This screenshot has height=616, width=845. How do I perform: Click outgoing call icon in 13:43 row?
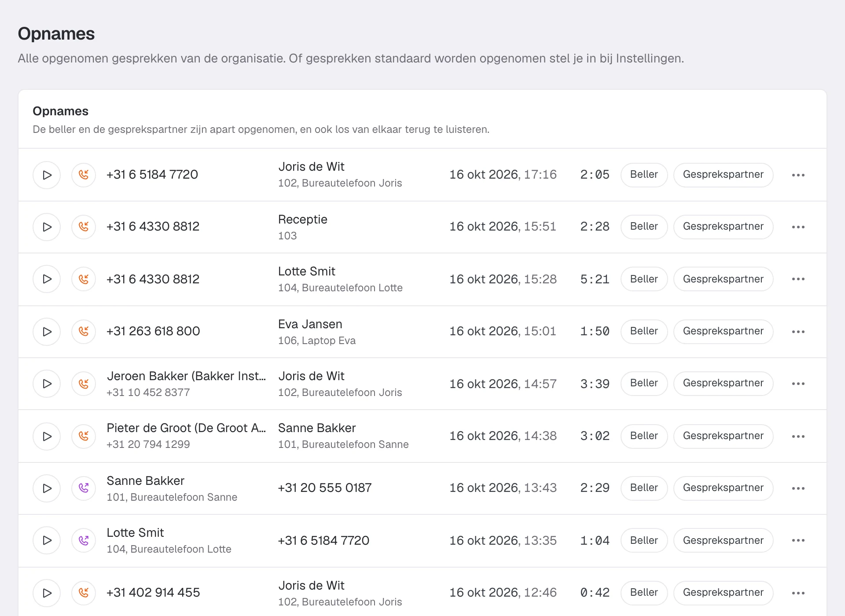tap(84, 488)
